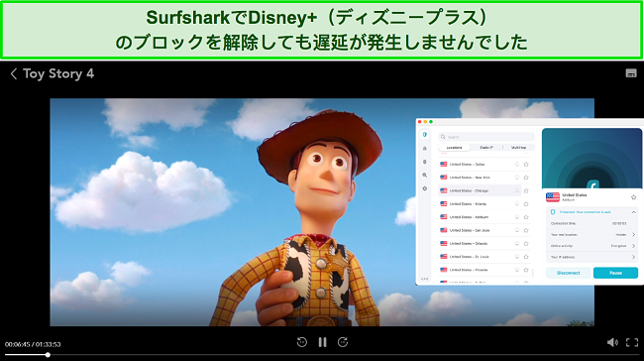Click the server load icon for Phoenix

point(517,270)
